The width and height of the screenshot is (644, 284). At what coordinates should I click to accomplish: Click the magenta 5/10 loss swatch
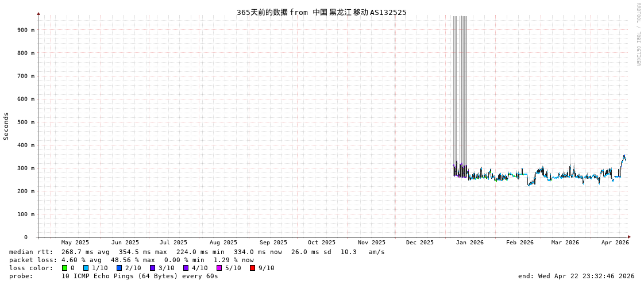219,268
